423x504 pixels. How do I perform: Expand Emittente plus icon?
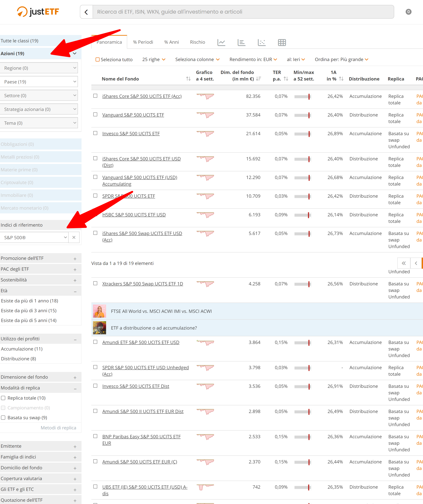click(x=75, y=447)
